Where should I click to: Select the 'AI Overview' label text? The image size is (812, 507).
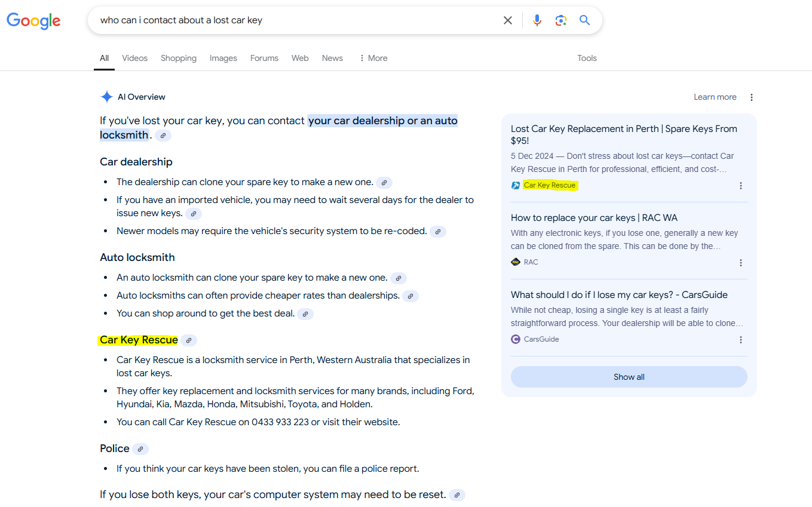pyautogui.click(x=142, y=97)
